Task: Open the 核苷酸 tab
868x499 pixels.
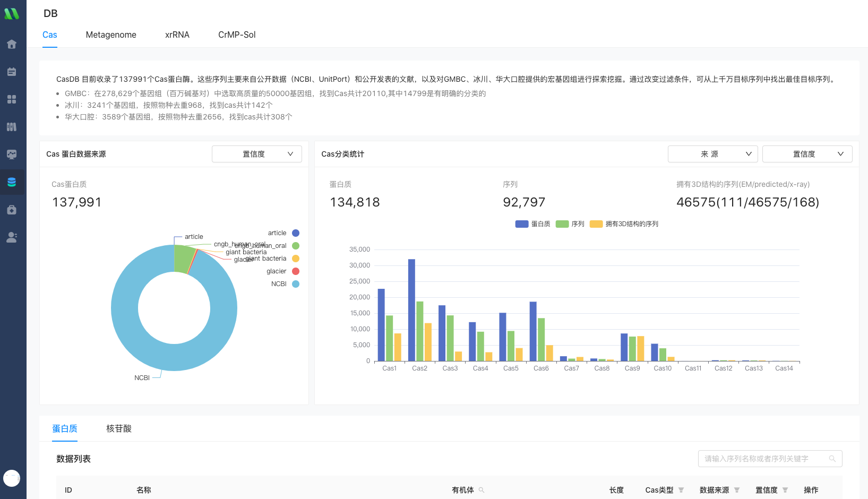Action: [119, 428]
